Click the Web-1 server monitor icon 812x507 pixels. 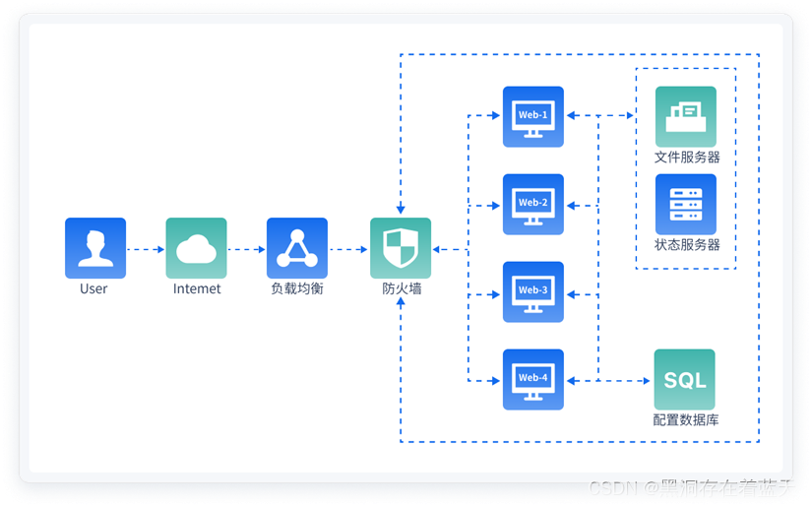(533, 116)
